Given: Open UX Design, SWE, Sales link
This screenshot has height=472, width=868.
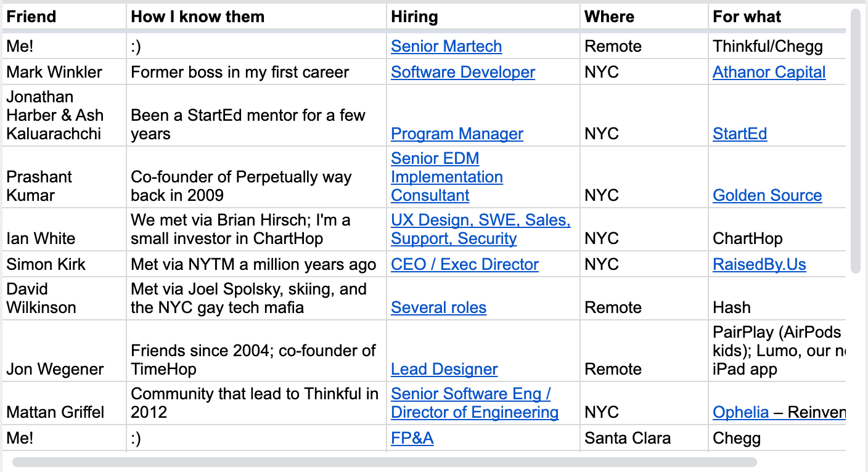Looking at the screenshot, I should click(x=481, y=229).
